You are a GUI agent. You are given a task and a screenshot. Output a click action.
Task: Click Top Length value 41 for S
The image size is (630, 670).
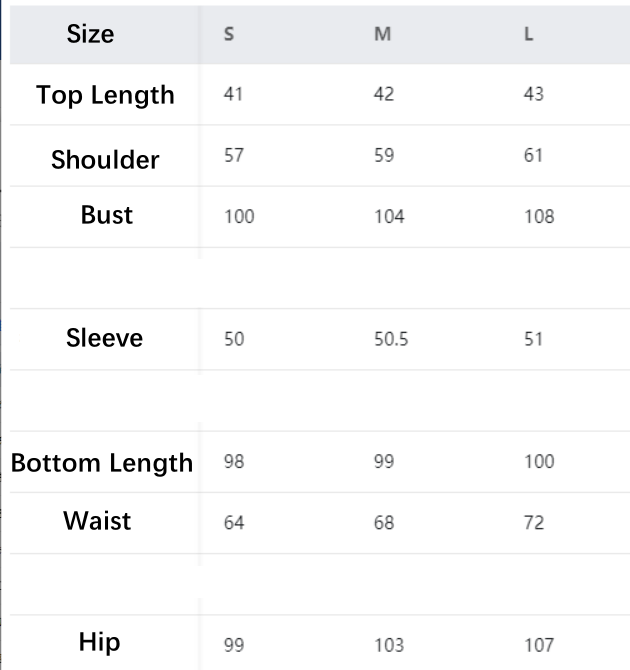click(233, 94)
